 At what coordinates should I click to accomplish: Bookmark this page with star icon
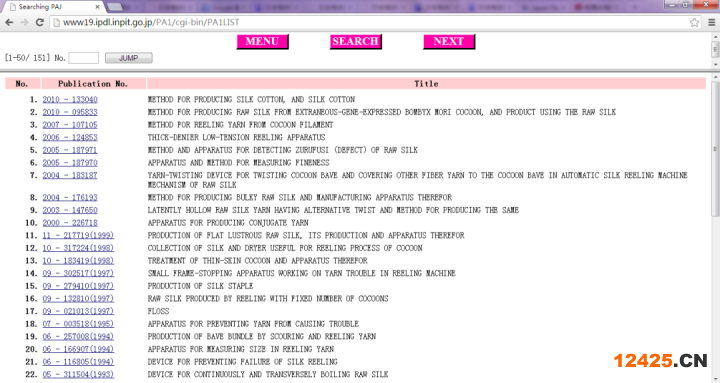(x=694, y=22)
